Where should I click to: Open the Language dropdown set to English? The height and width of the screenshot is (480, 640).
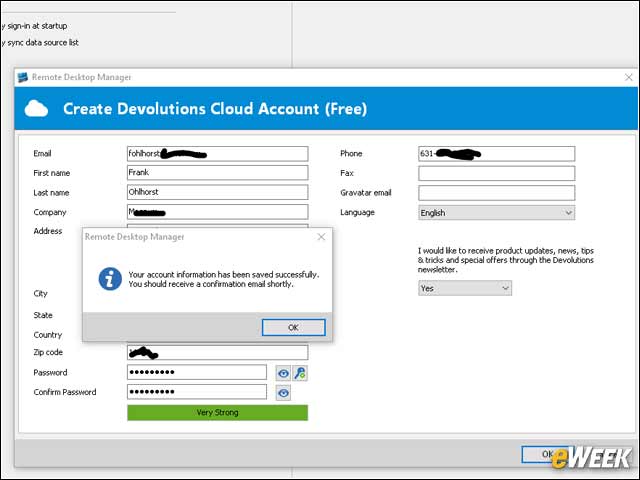pos(496,213)
